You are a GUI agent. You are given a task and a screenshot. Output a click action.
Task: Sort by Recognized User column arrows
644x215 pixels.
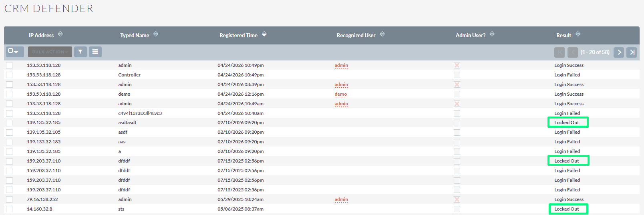click(x=382, y=34)
